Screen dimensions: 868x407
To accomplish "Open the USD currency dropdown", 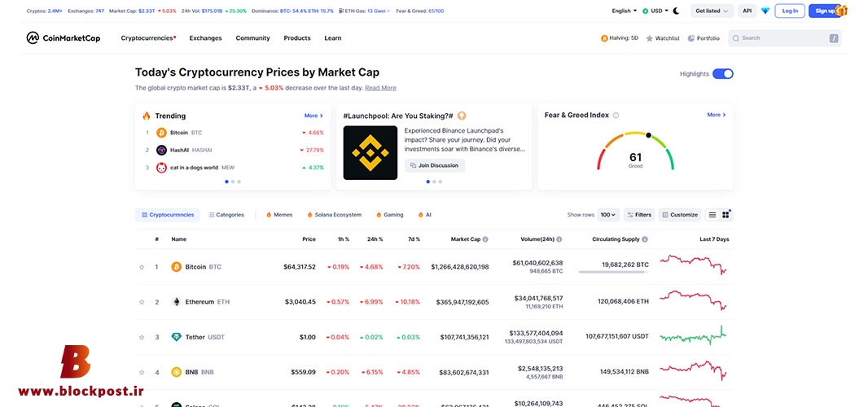I will 655,11.
